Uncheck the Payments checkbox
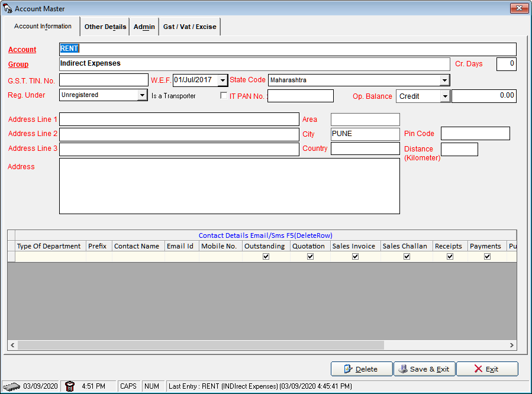532x394 pixels. (487, 257)
